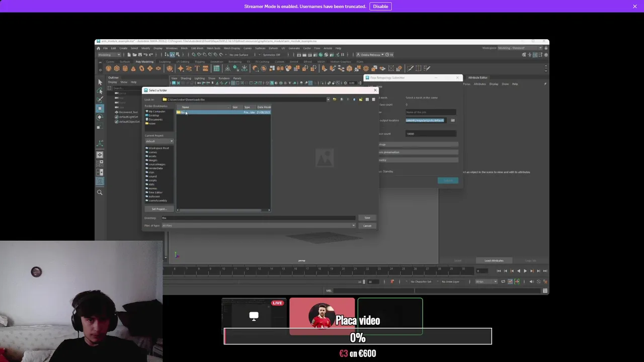Screen dimensions: 644x362
Task: Click polygon cube shelf icon
Action: coord(117,68)
